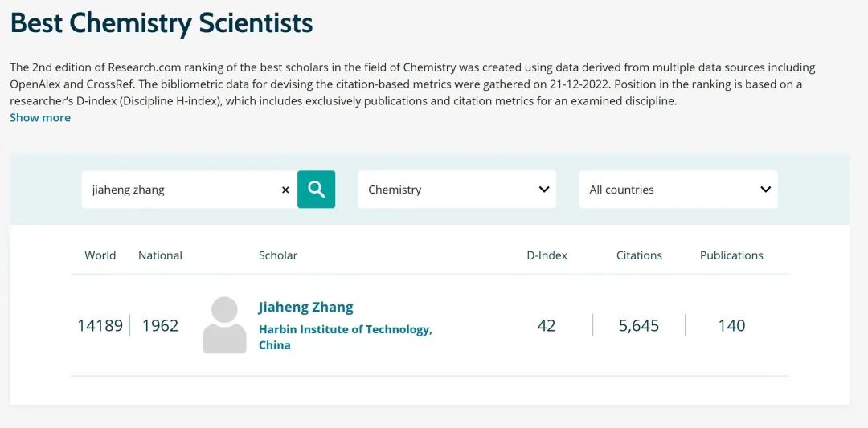The image size is (868, 428).
Task: Open Harbin Institute of Technology, China link
Action: pos(346,337)
